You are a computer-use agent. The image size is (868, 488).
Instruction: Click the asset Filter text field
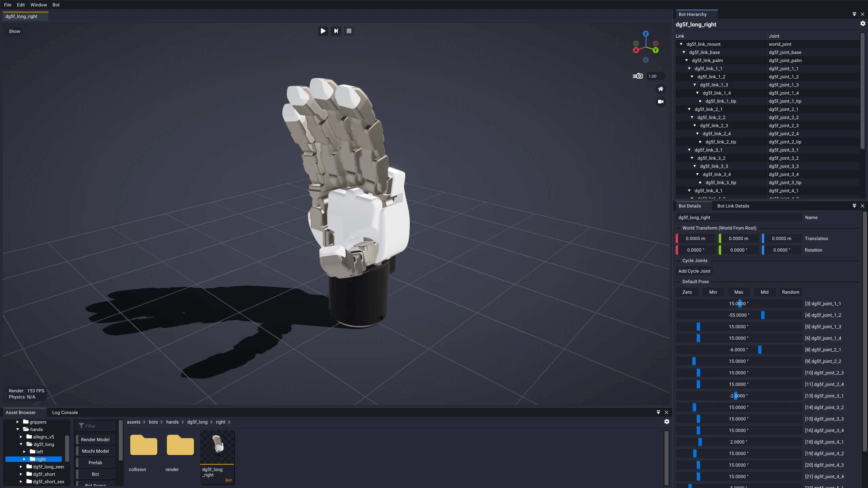tap(96, 426)
